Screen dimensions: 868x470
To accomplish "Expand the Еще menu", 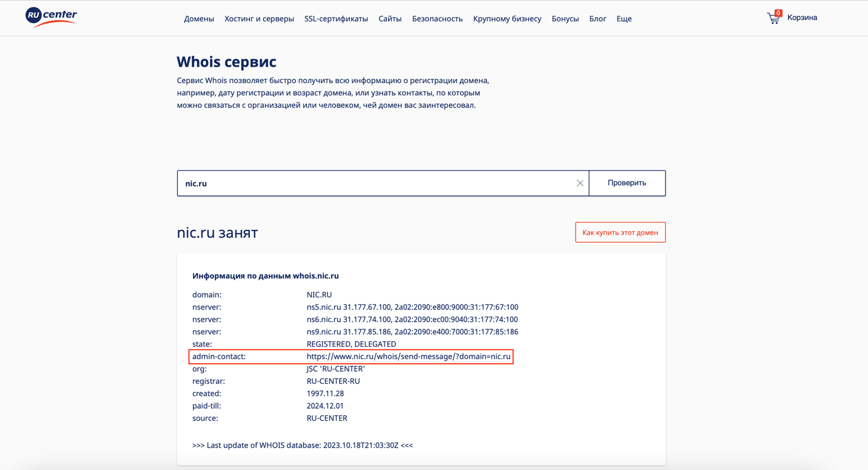I will click(624, 19).
